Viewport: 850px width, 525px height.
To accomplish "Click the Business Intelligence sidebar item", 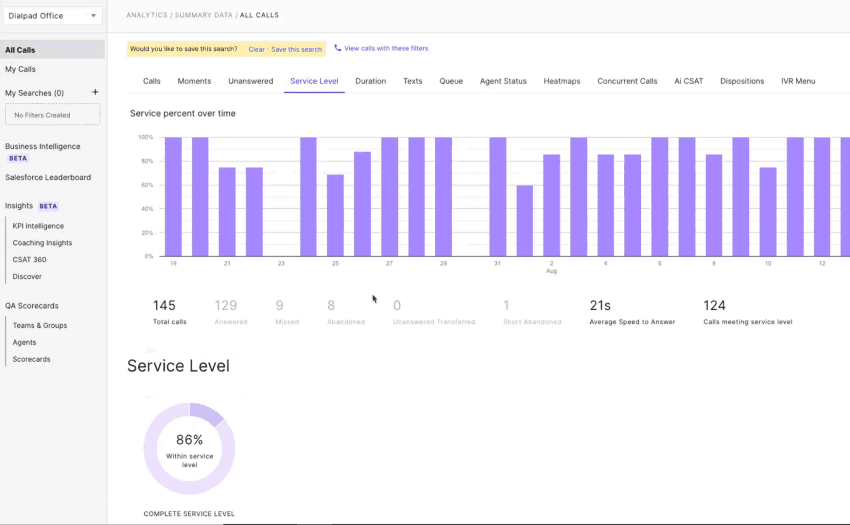I will (x=42, y=146).
